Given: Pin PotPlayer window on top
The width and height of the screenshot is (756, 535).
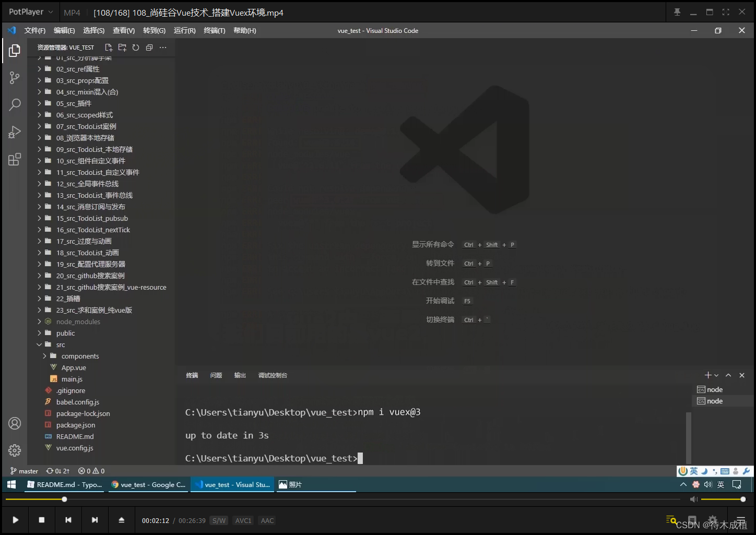Looking at the screenshot, I should click(677, 12).
